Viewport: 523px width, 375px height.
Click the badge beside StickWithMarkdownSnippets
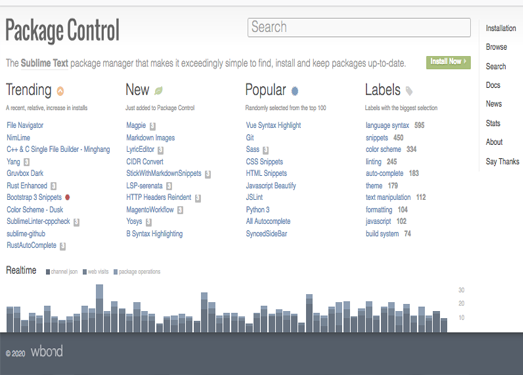pos(208,174)
